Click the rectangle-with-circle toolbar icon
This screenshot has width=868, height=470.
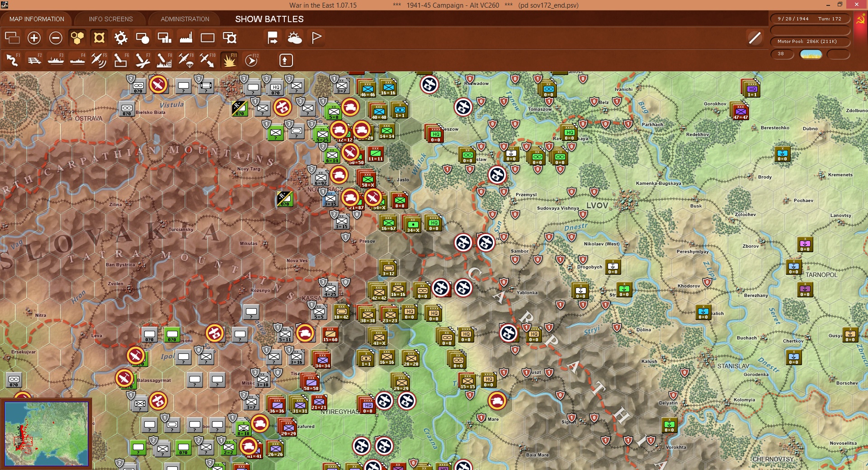[x=142, y=38]
